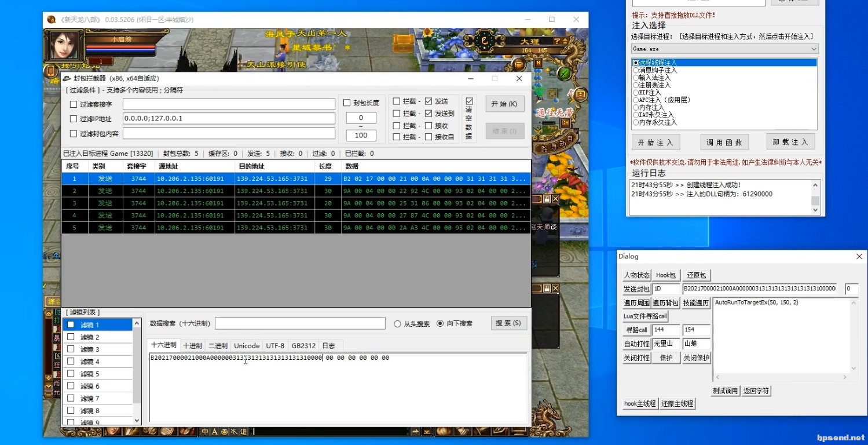Click the 遍历背包 button
The height and width of the screenshot is (445, 868).
[666, 302]
